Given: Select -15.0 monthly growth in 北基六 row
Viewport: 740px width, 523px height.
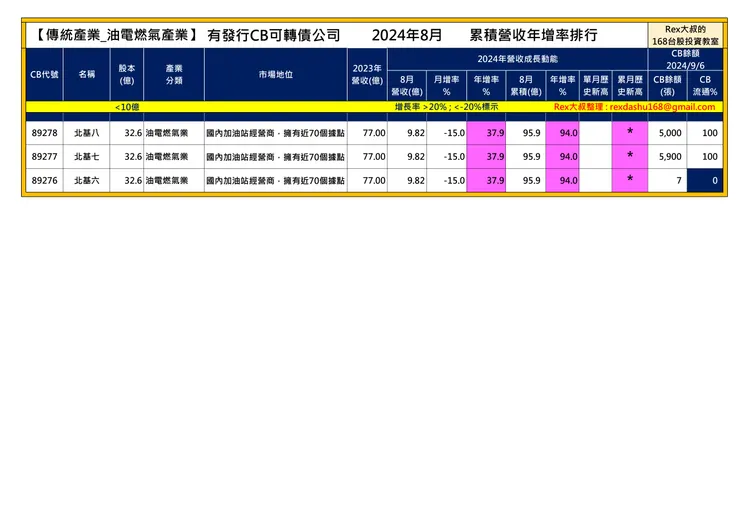Looking at the screenshot, I should click(x=446, y=180).
